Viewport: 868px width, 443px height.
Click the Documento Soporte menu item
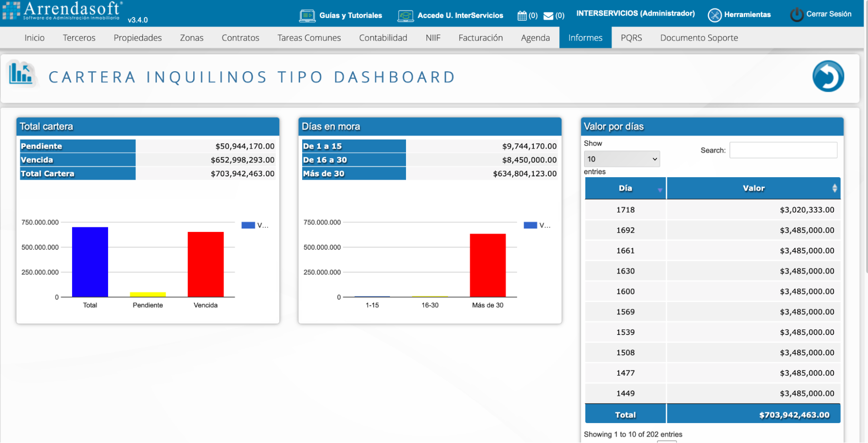click(x=699, y=38)
